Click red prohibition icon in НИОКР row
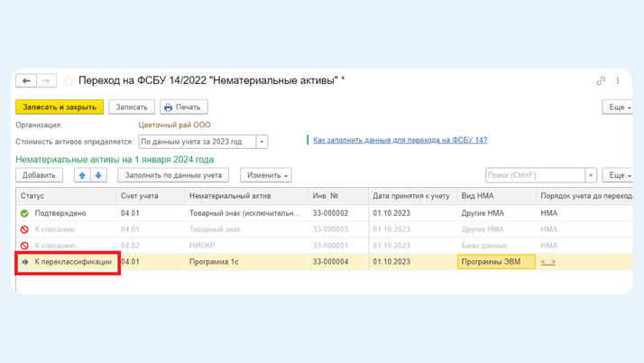This screenshot has width=644, height=363. click(x=24, y=246)
